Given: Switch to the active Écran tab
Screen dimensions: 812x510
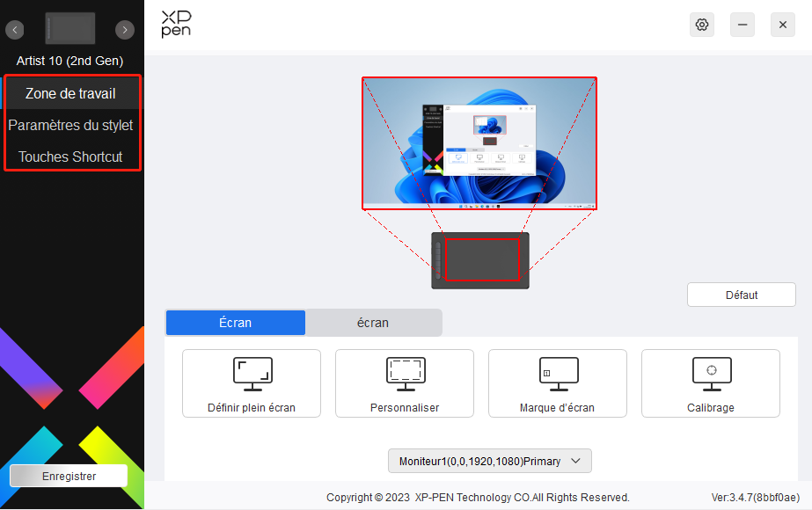Looking at the screenshot, I should pos(236,323).
